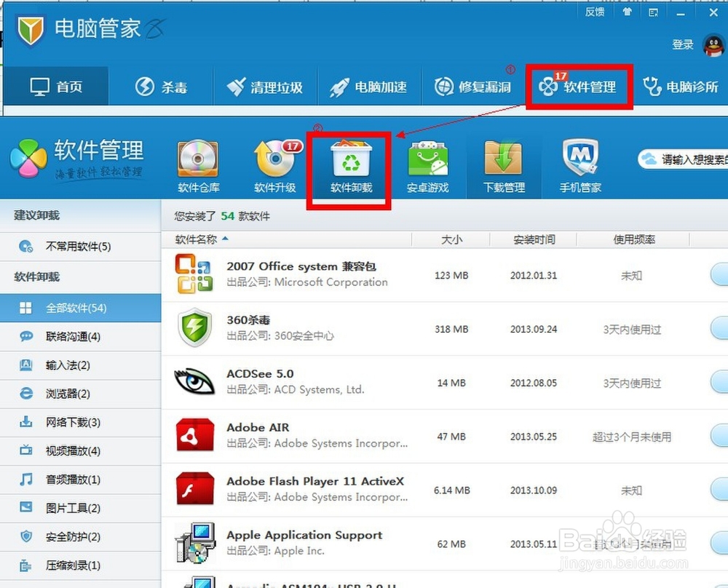
Task: Select the Adobe Flash Player 11 ActiveX name
Action: [315, 481]
